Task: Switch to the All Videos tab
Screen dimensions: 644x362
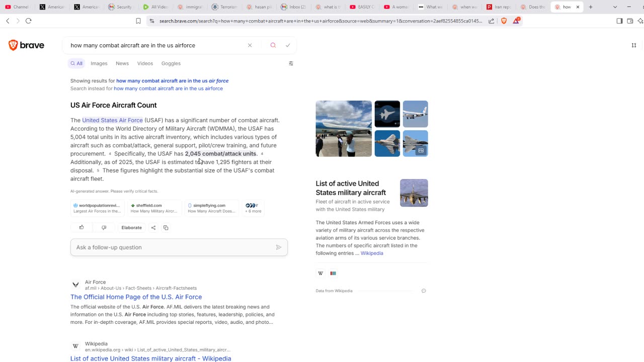Action: pos(156,7)
